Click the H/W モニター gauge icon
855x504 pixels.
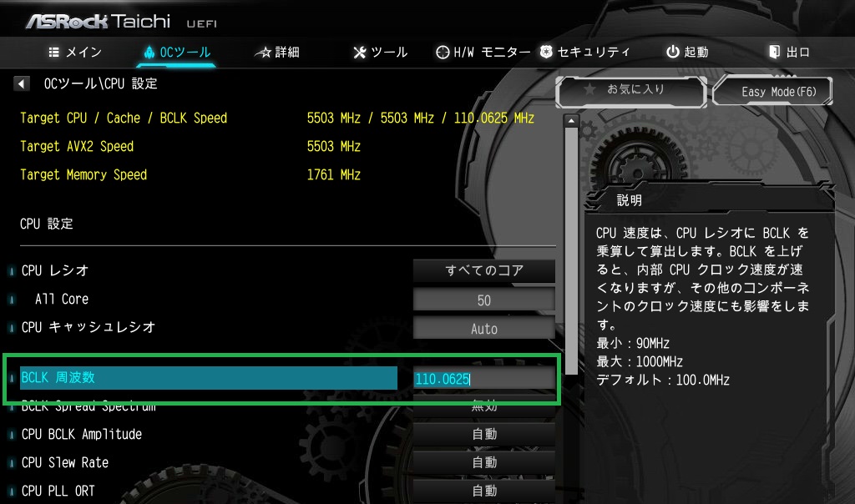(x=443, y=53)
